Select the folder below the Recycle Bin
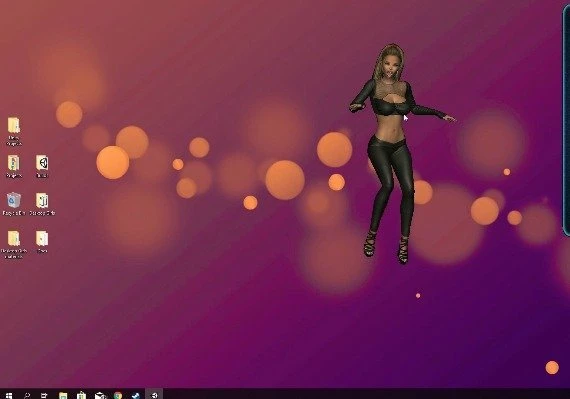The width and height of the screenshot is (570, 399). pos(14,244)
